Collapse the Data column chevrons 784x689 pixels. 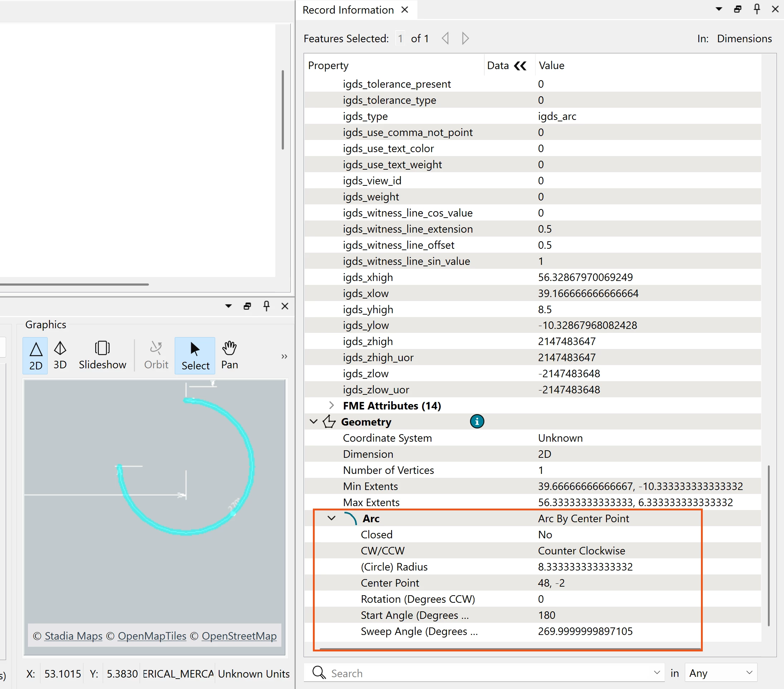(x=520, y=65)
